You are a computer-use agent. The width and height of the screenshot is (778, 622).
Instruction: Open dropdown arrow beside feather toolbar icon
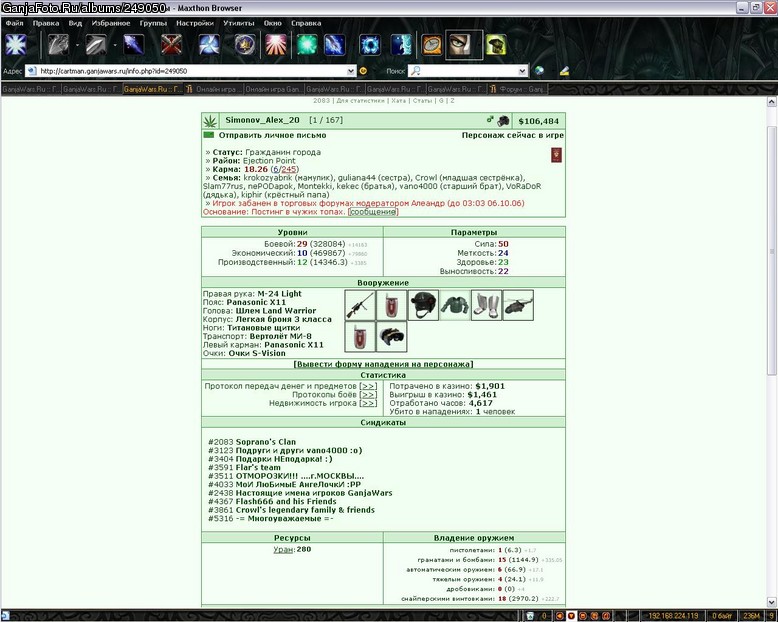pos(115,45)
